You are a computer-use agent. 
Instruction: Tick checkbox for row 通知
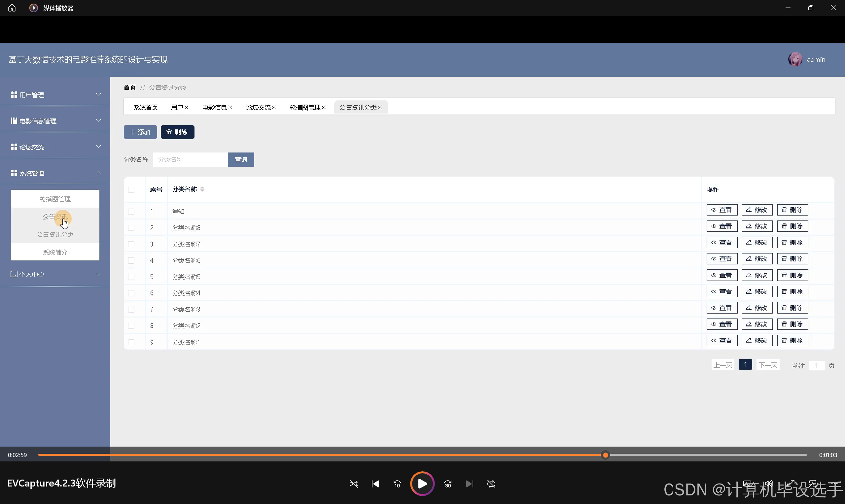coord(131,212)
